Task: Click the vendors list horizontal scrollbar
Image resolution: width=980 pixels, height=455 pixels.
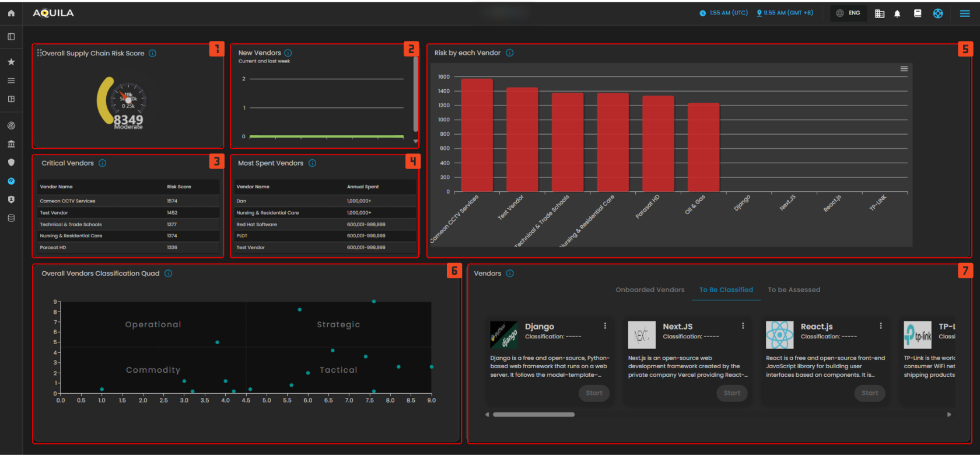Action: point(533,415)
